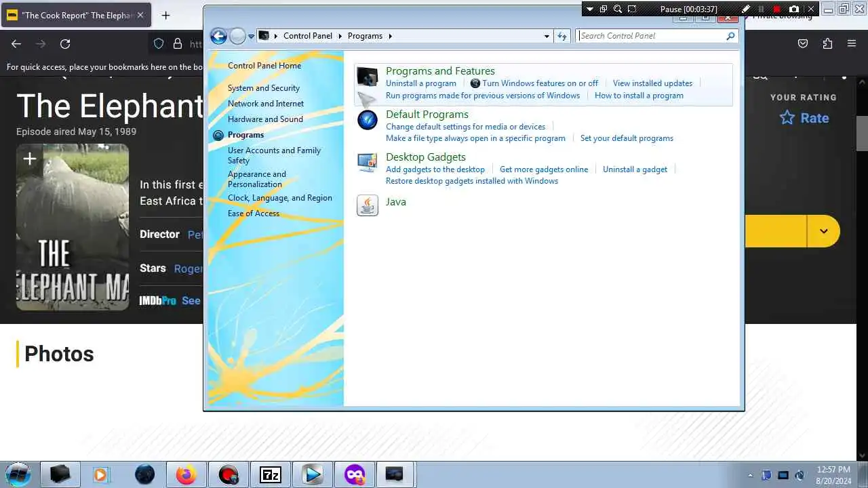
Task: Open the Java coffee cup icon
Action: coord(367,205)
